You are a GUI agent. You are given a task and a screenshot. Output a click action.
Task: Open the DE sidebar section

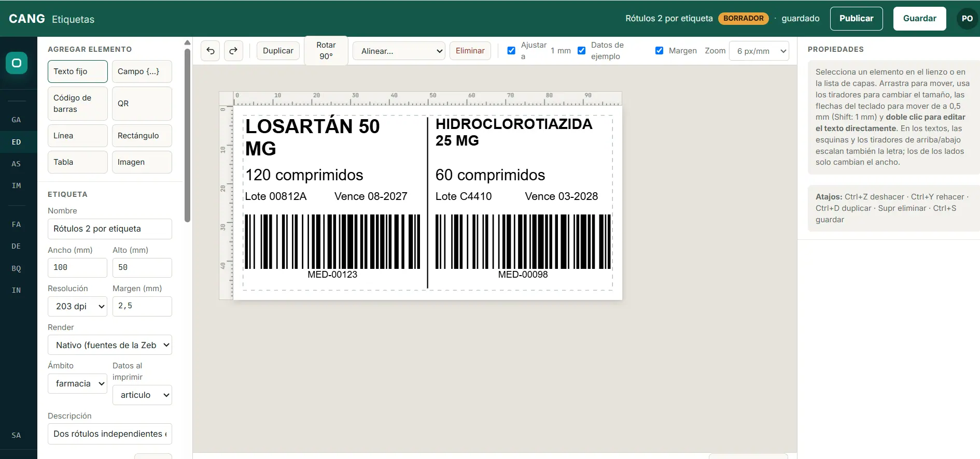(x=17, y=246)
